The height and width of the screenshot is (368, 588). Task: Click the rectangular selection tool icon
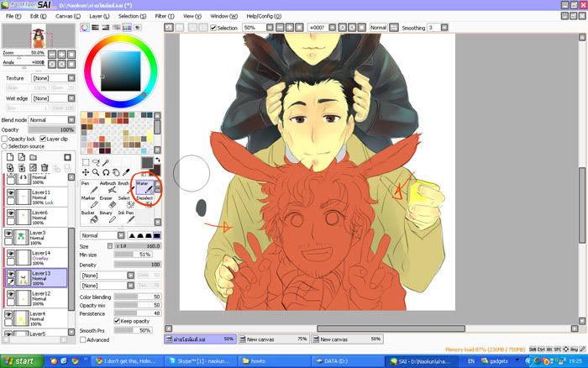point(86,163)
